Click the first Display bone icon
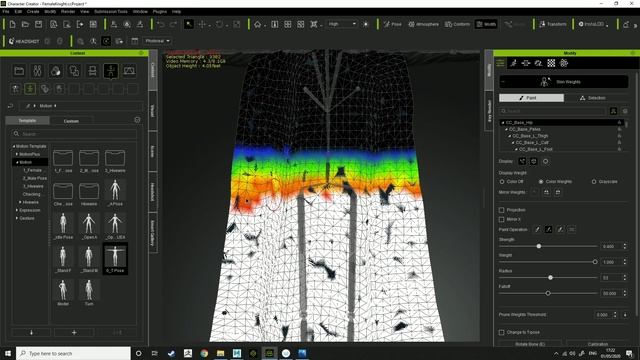Screen dimensions: 640x360 pos(522,161)
